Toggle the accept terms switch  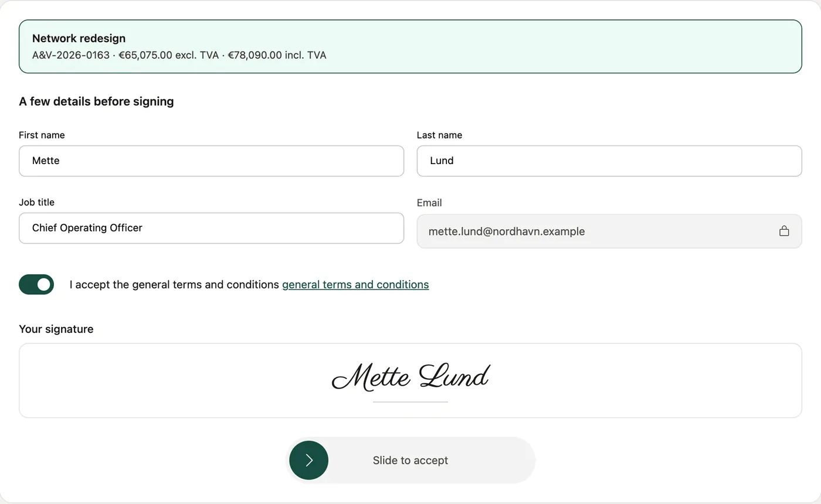pyautogui.click(x=36, y=284)
